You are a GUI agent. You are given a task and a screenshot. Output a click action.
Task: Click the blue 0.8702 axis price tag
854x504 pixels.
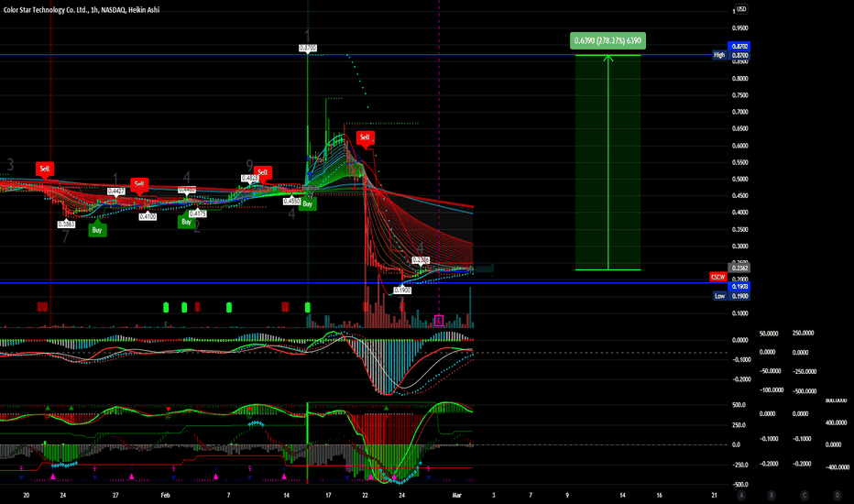[739, 47]
